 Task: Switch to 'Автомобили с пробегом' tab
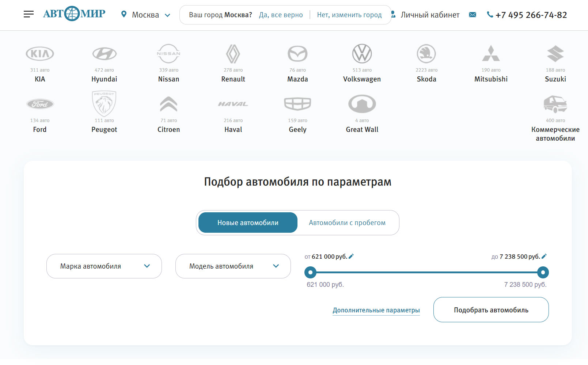tap(347, 223)
